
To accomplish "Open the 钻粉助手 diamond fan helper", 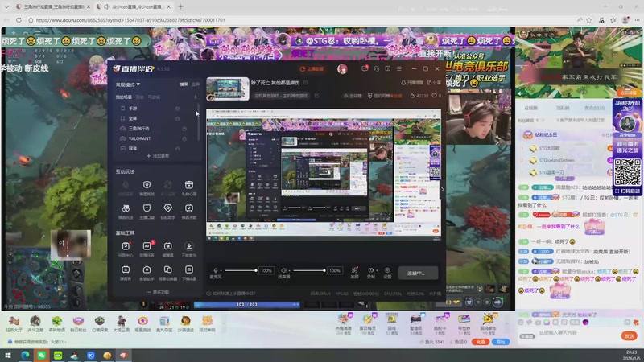I will pos(167,209).
